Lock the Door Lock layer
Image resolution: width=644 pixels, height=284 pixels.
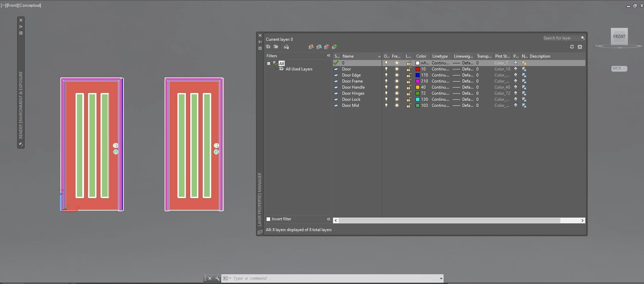coord(409,99)
